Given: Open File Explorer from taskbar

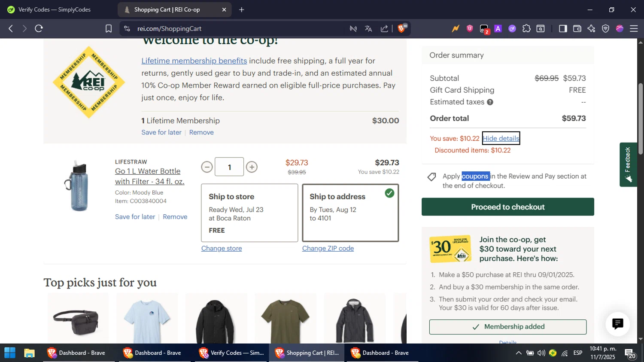Looking at the screenshot, I should [x=29, y=353].
